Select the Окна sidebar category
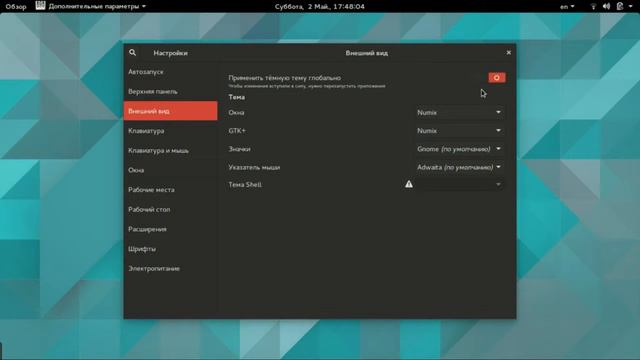This screenshot has height=360, width=640. [x=170, y=170]
